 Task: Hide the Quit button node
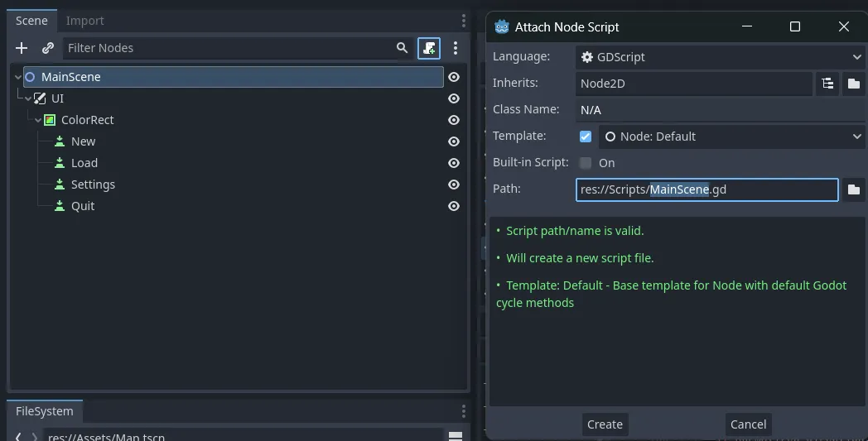[x=454, y=206]
